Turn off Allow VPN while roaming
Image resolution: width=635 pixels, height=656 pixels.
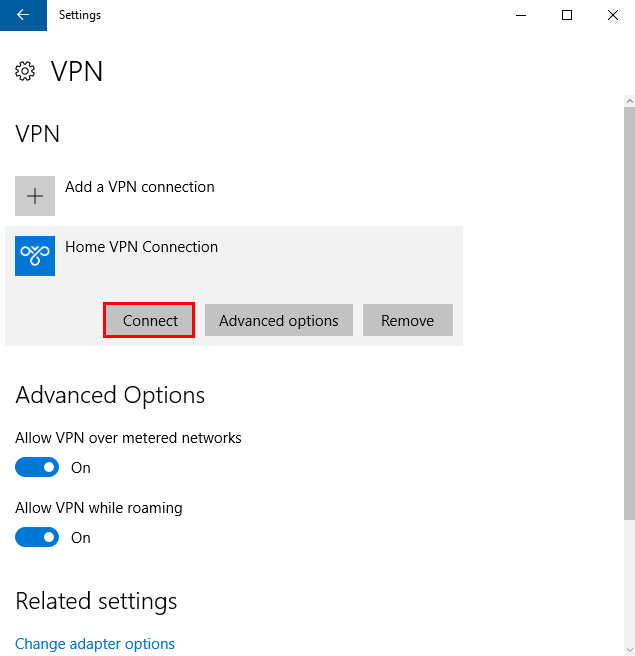pyautogui.click(x=37, y=538)
